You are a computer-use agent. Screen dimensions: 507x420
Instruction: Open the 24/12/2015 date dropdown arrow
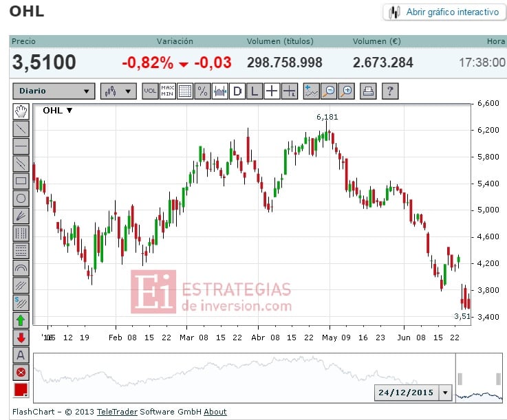[445, 393]
